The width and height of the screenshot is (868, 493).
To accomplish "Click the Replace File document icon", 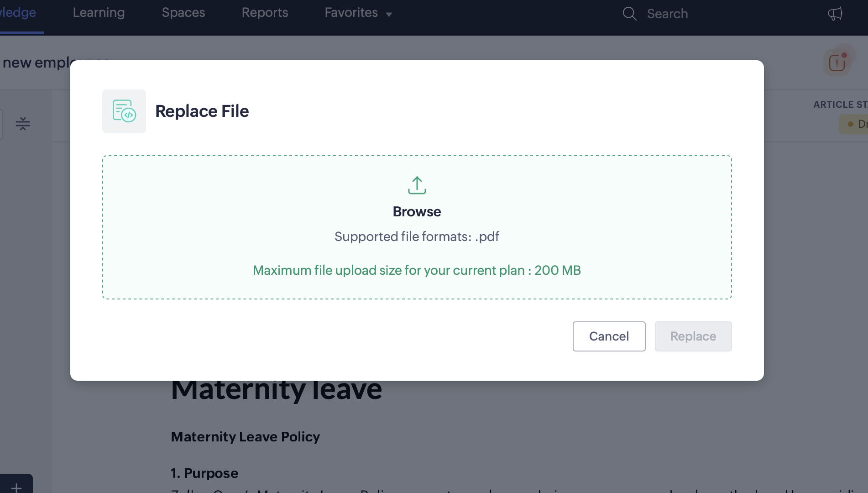I will [124, 111].
